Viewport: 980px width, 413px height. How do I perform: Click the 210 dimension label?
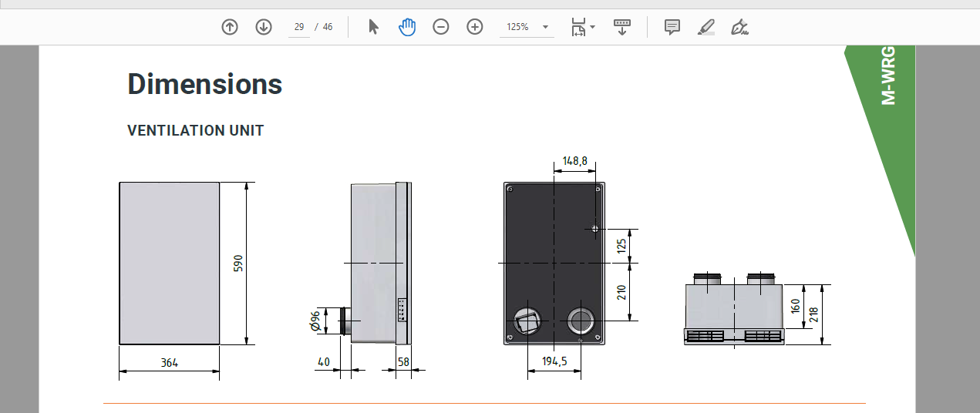coord(622,292)
